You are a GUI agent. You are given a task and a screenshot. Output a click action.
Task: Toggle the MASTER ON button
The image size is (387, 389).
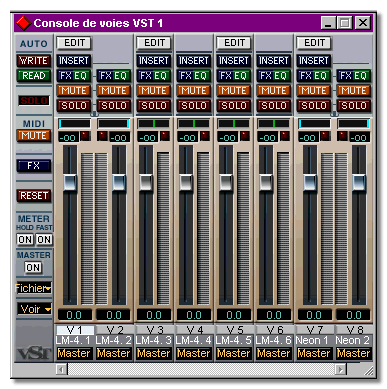tap(33, 267)
